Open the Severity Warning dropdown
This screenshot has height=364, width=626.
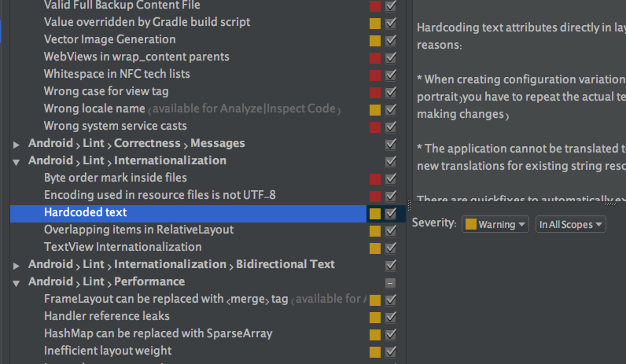(495, 225)
